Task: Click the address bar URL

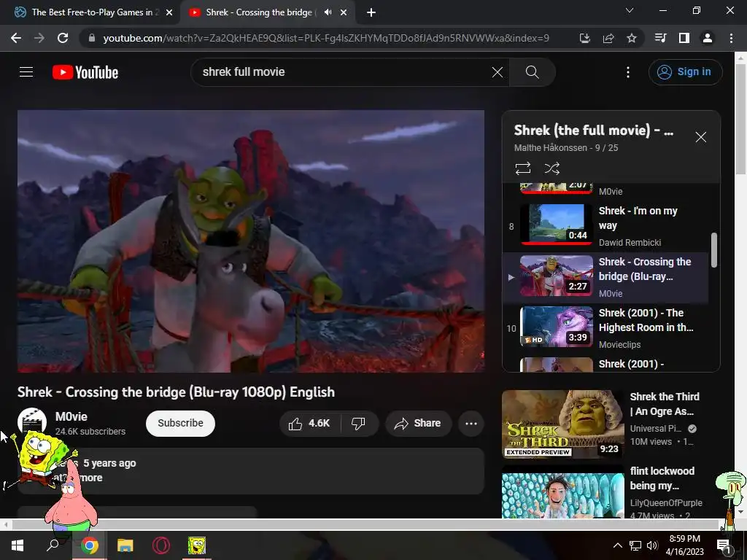Action: point(326,38)
